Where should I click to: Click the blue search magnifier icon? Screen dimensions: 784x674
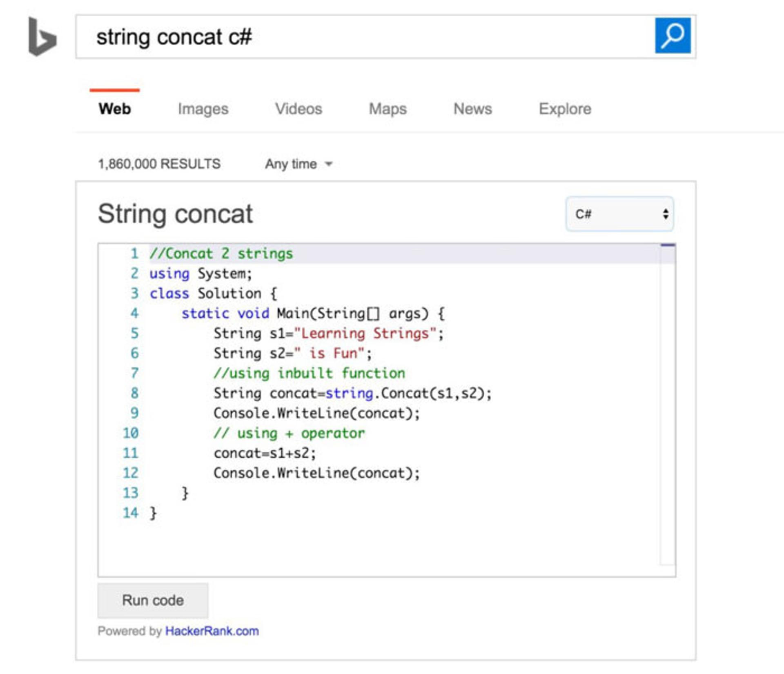pos(673,36)
